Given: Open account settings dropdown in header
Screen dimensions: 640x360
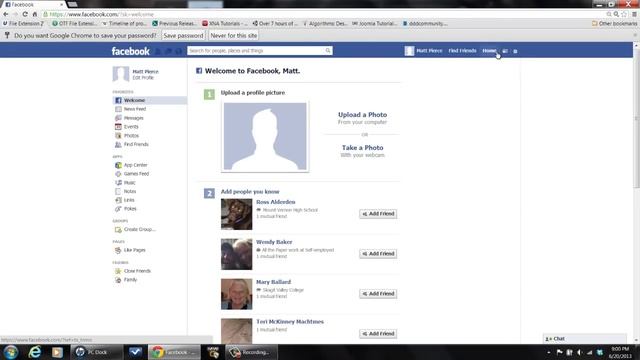Looking at the screenshot, I should [x=515, y=51].
